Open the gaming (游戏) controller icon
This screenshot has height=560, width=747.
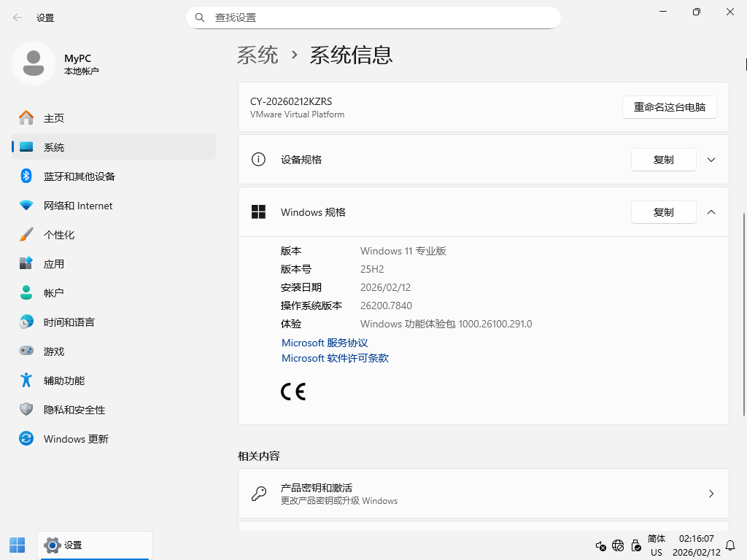[x=26, y=351]
